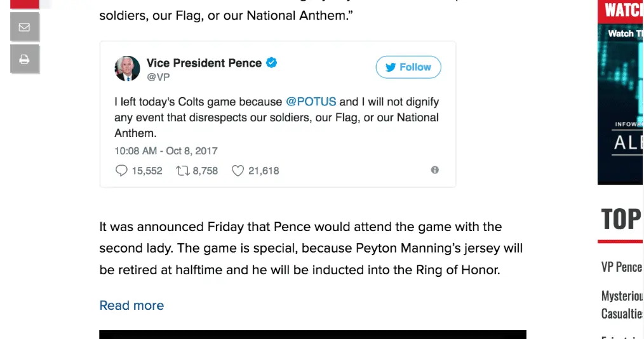The width and height of the screenshot is (644, 339).
Task: Click the black video player area
Action: point(312,335)
